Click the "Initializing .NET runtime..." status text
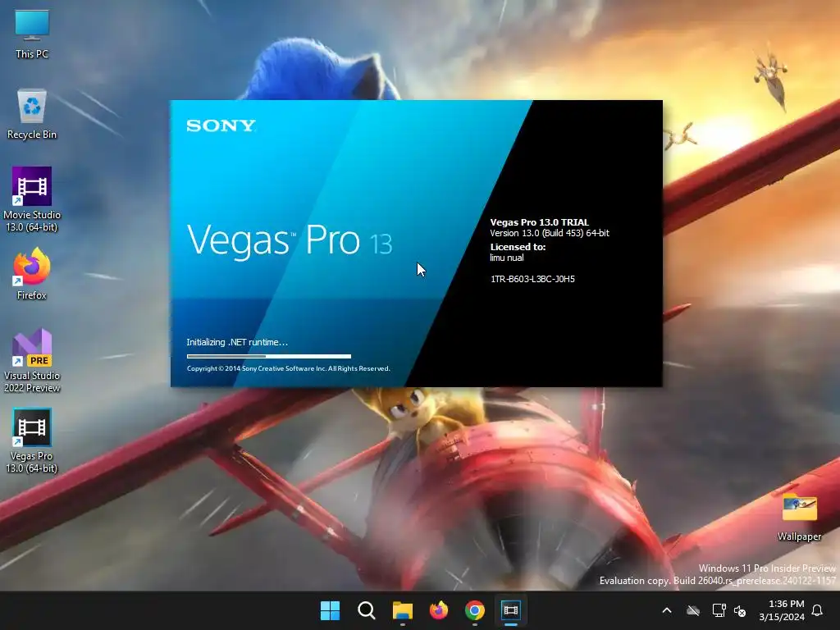 [x=237, y=342]
